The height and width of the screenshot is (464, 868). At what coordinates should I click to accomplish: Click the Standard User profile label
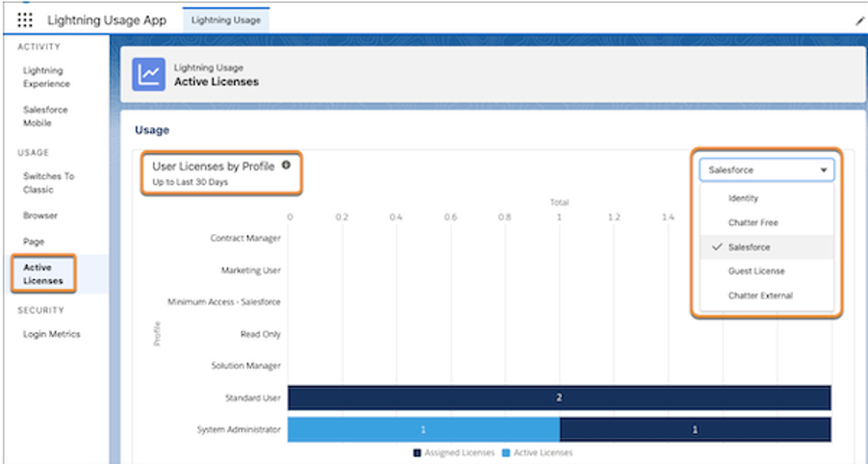252,398
